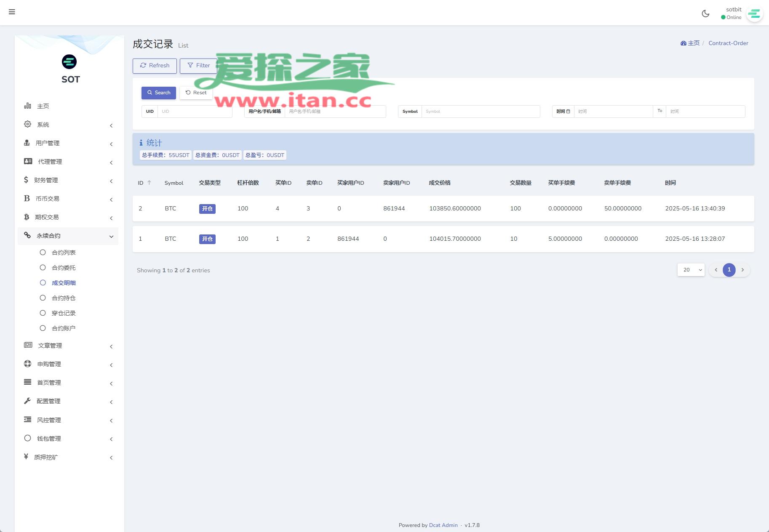
Task: Click the 系统 gear icon
Action: [x=27, y=124]
